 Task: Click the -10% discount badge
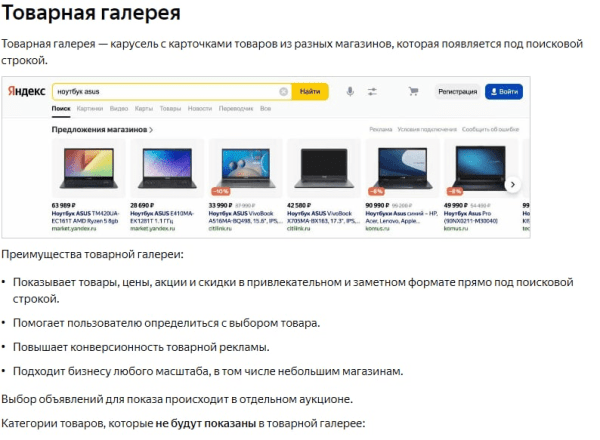(221, 191)
